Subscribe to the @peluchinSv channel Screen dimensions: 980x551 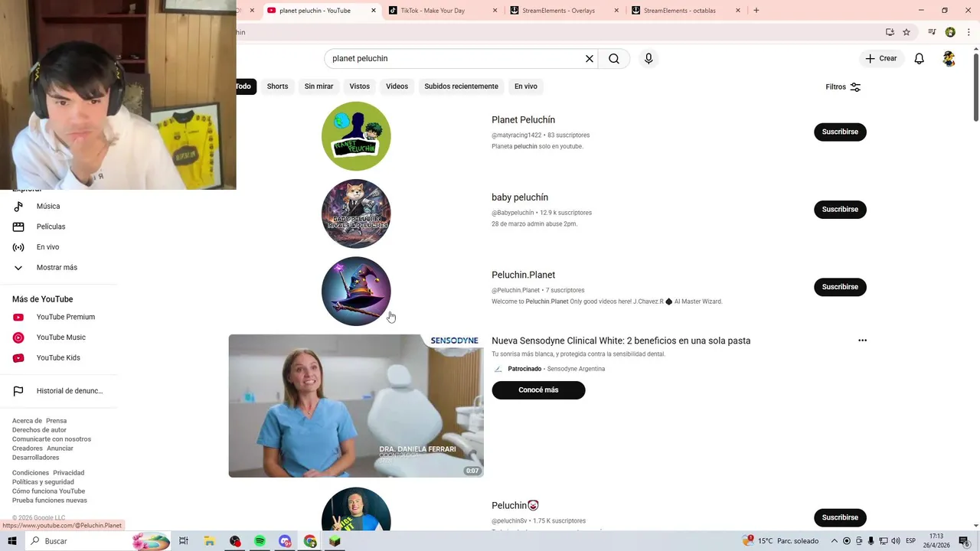(x=840, y=517)
